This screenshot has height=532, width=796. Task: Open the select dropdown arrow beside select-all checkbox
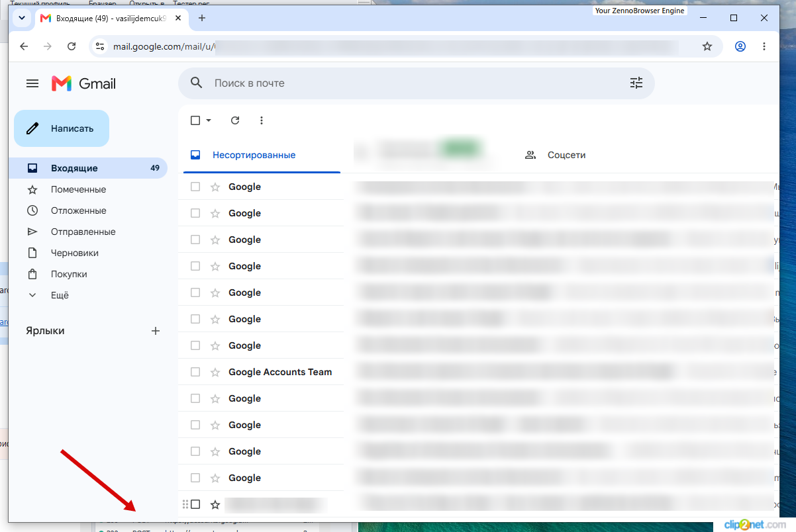[x=209, y=120]
